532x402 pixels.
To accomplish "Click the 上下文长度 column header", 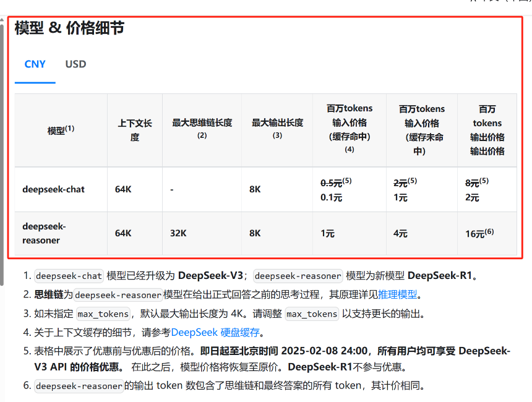I will [135, 130].
